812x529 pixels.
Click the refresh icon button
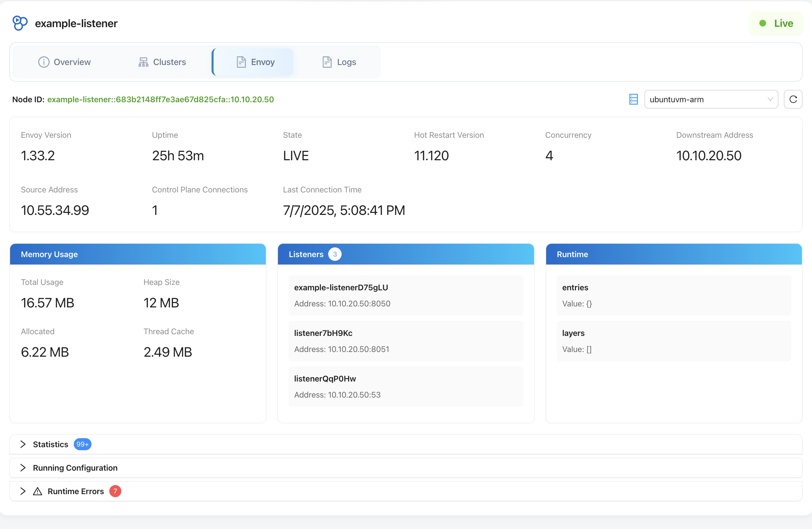click(793, 99)
